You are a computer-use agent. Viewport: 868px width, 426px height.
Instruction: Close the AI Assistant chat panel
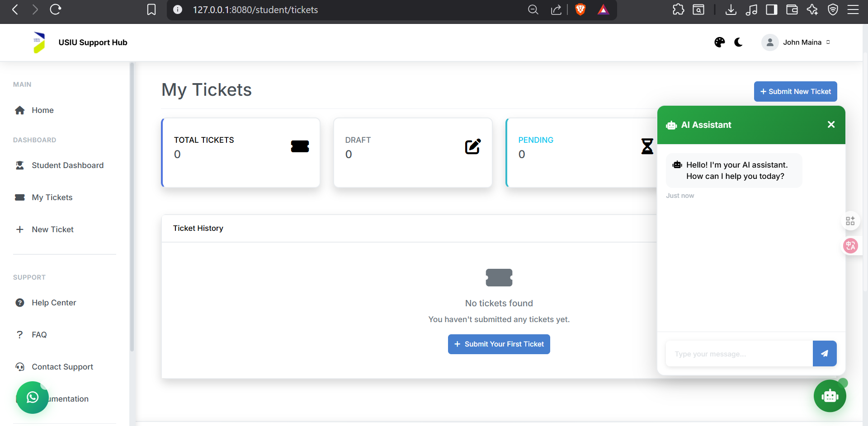click(831, 125)
